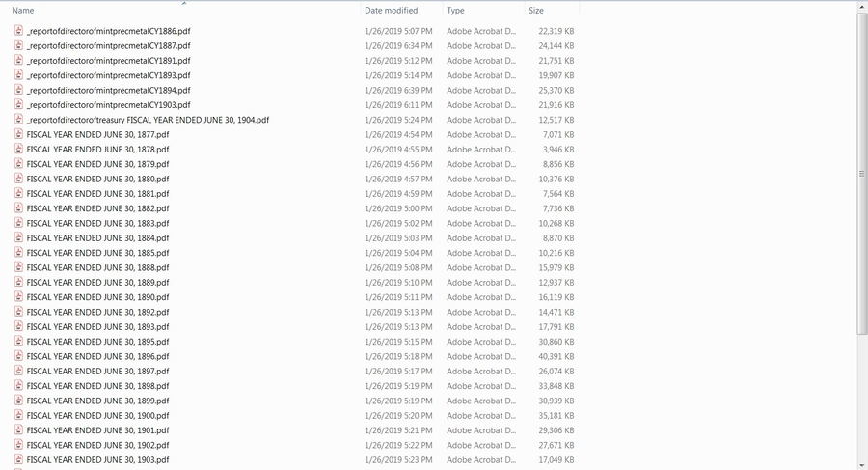Sort files by the Size column header
The height and width of the screenshot is (470, 868).
(535, 11)
